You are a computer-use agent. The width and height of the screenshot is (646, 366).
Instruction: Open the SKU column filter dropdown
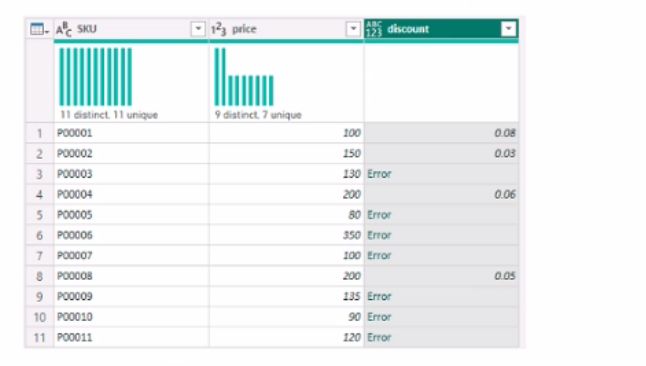click(x=198, y=29)
